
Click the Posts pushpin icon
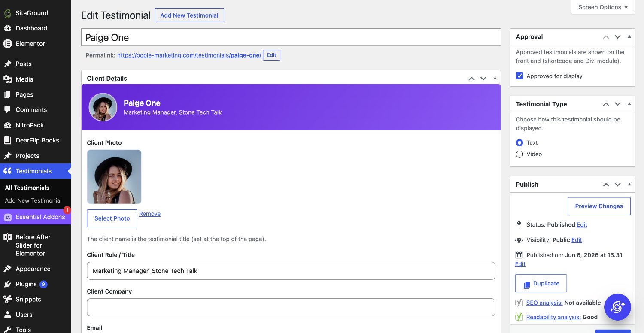7,64
